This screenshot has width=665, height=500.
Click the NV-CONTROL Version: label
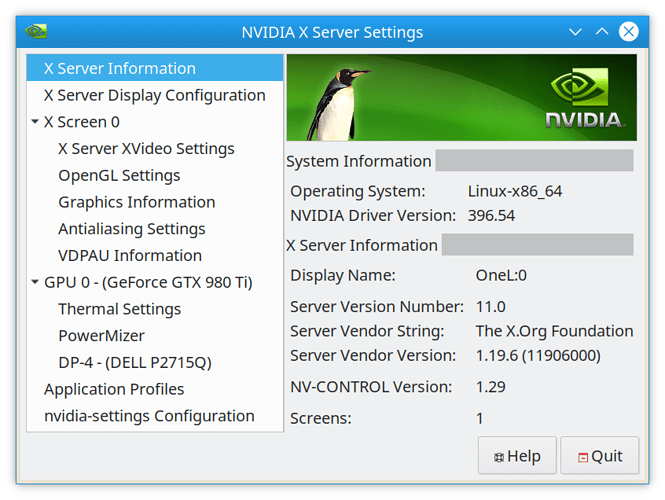tap(371, 387)
